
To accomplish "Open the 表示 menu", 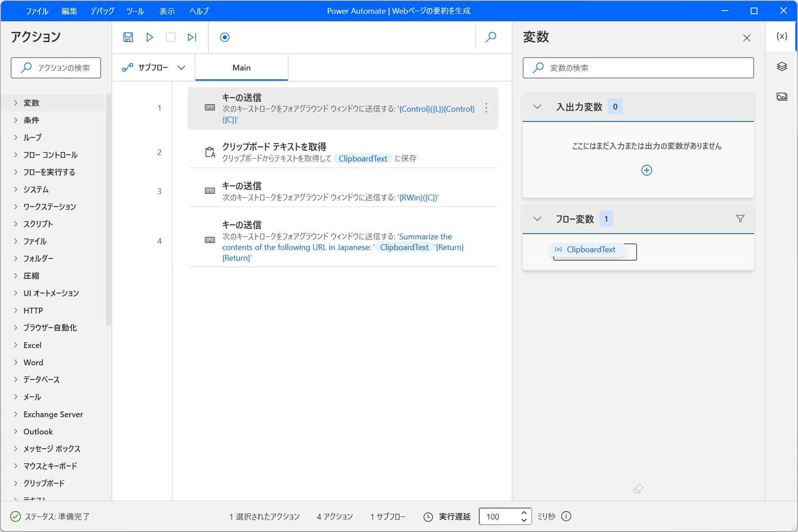I will tap(167, 11).
